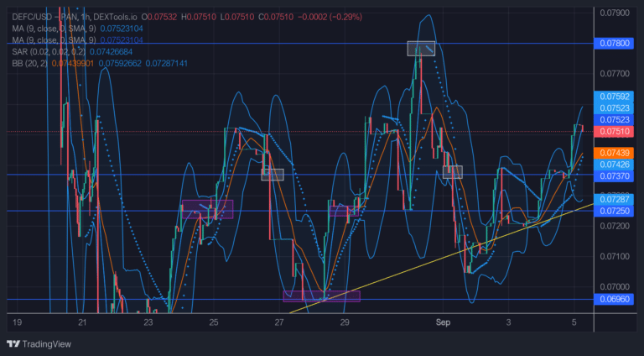The height and width of the screenshot is (356, 644).
Task: Click the BB upper value 0.07592662
Action: (x=120, y=63)
